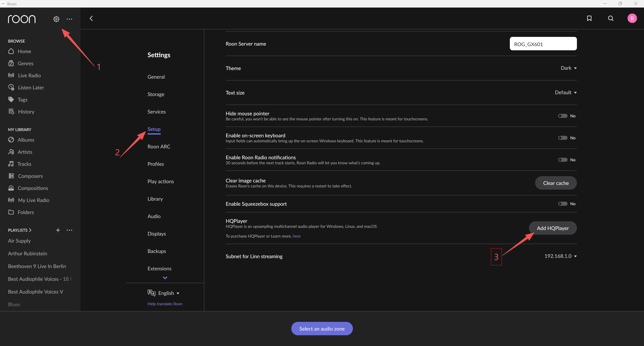The image size is (644, 346).
Task: Open the Storage settings tab
Action: (x=156, y=94)
